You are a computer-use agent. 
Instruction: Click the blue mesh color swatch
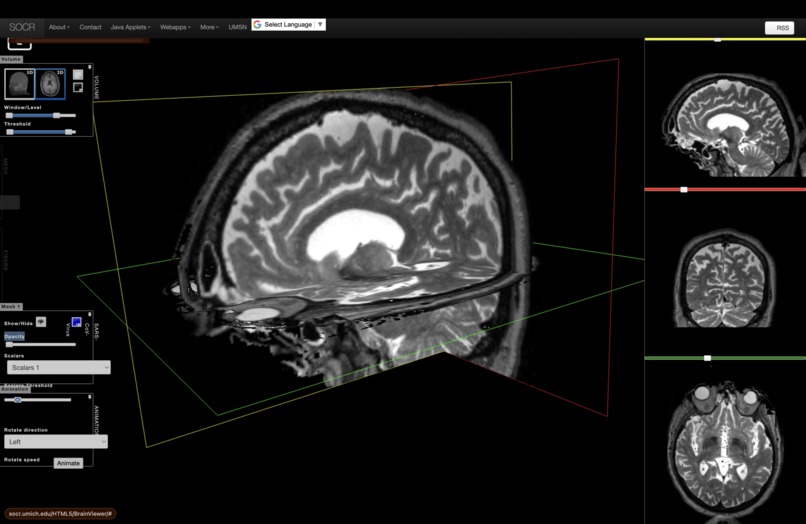pos(77,322)
